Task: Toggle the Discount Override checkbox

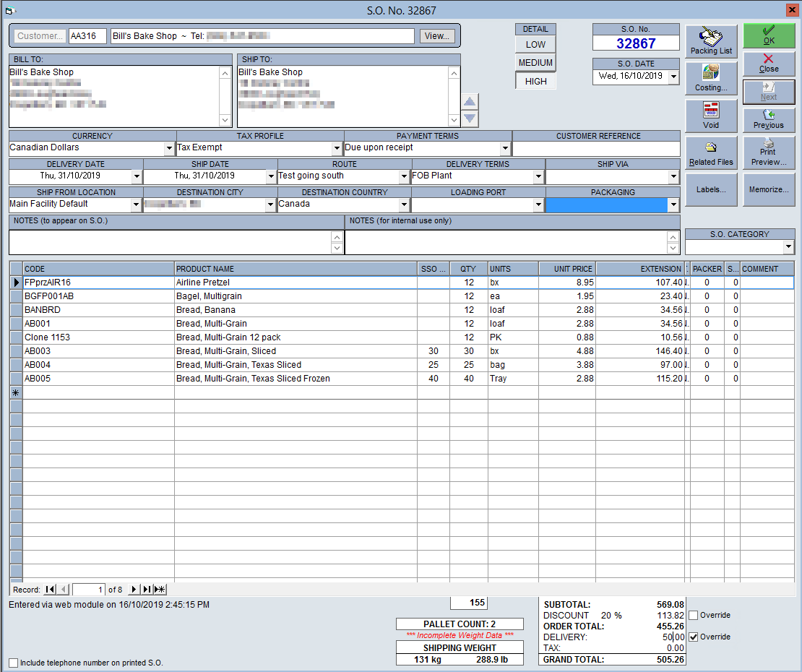Action: point(694,615)
